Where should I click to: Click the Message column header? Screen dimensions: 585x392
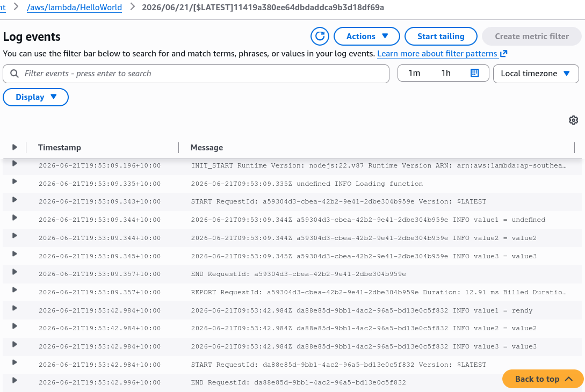[207, 147]
